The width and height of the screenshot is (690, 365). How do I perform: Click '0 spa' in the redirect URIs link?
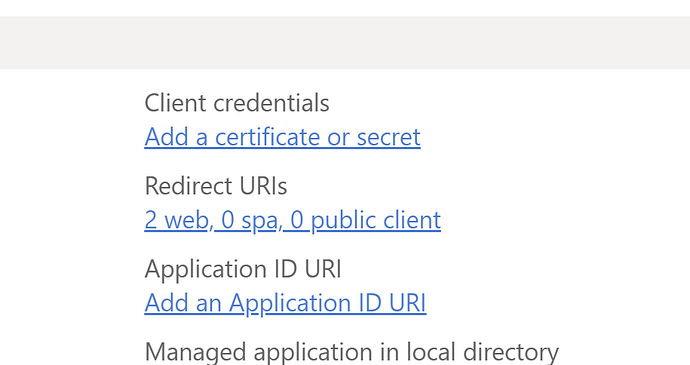[x=249, y=221]
